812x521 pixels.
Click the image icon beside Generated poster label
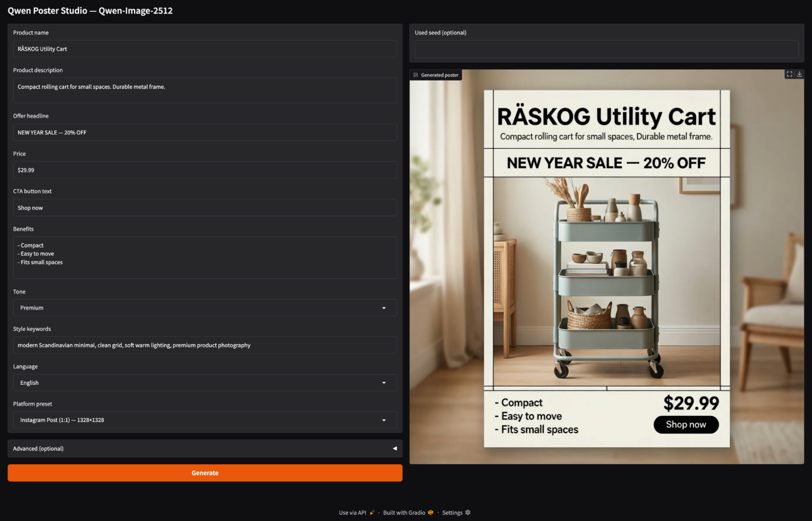416,75
